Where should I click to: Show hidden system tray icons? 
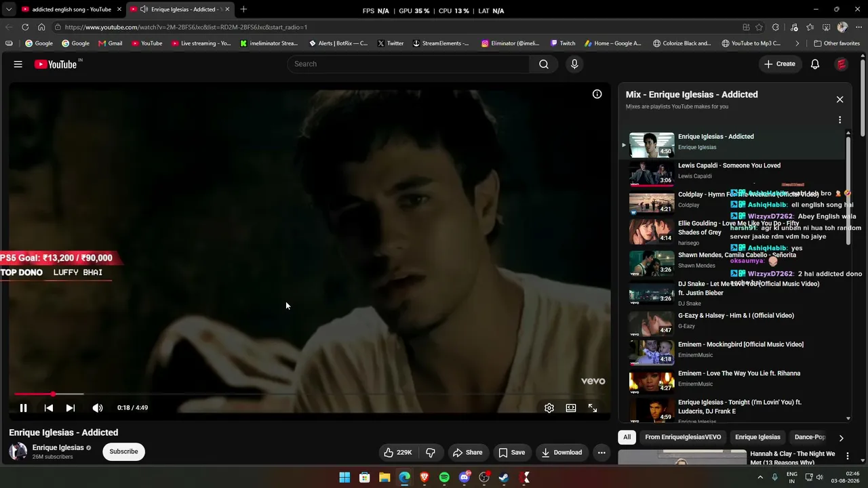[759, 477]
